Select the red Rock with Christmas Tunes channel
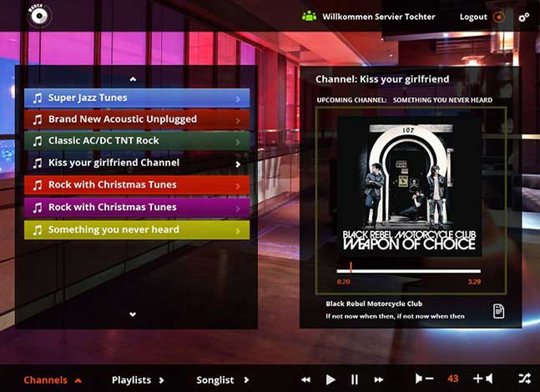This screenshot has width=540, height=392. tap(137, 185)
